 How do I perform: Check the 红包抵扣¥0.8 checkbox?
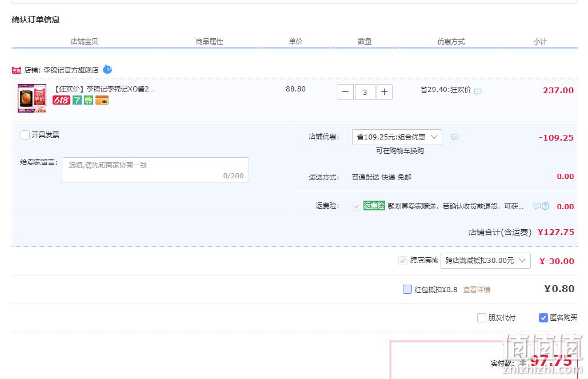(x=407, y=289)
